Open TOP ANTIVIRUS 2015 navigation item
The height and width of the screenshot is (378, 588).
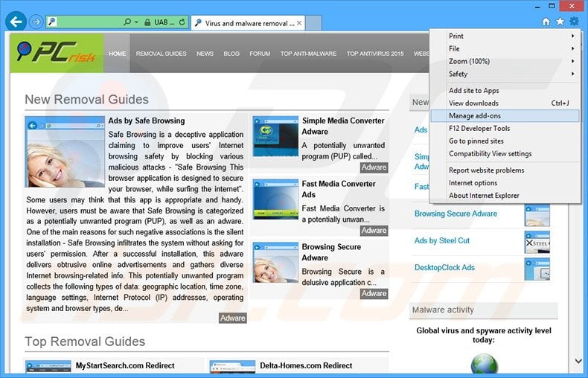click(375, 54)
